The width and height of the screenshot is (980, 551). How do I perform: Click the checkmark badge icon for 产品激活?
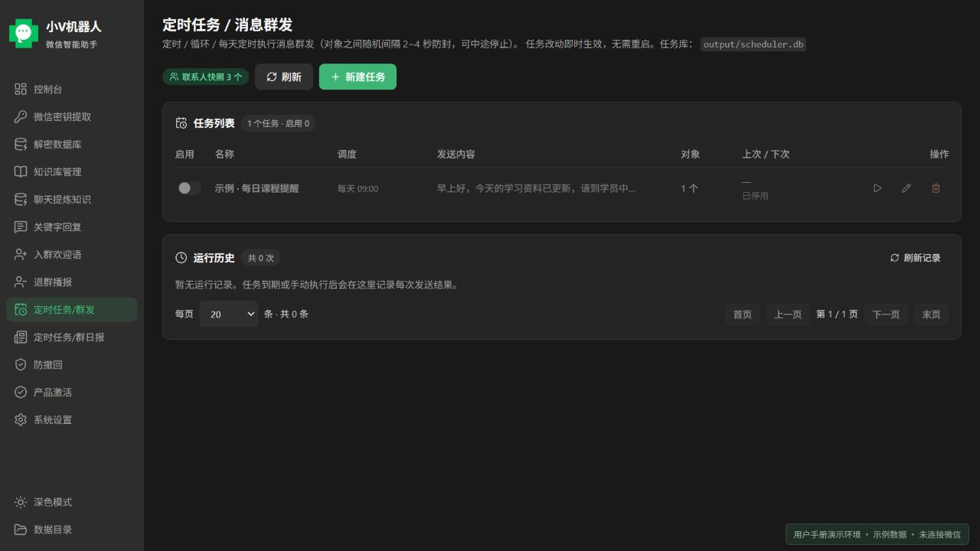(21, 393)
